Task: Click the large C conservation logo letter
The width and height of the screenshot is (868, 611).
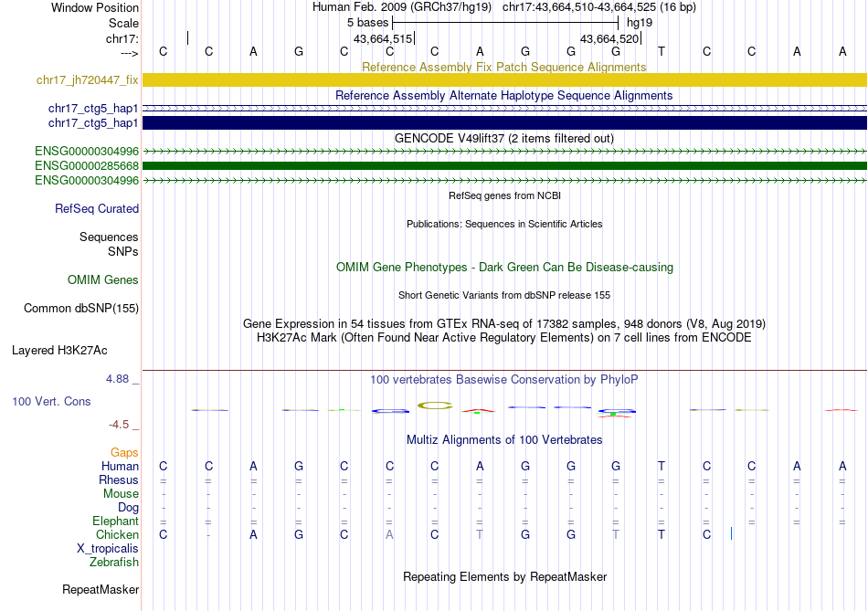Action: click(x=435, y=406)
